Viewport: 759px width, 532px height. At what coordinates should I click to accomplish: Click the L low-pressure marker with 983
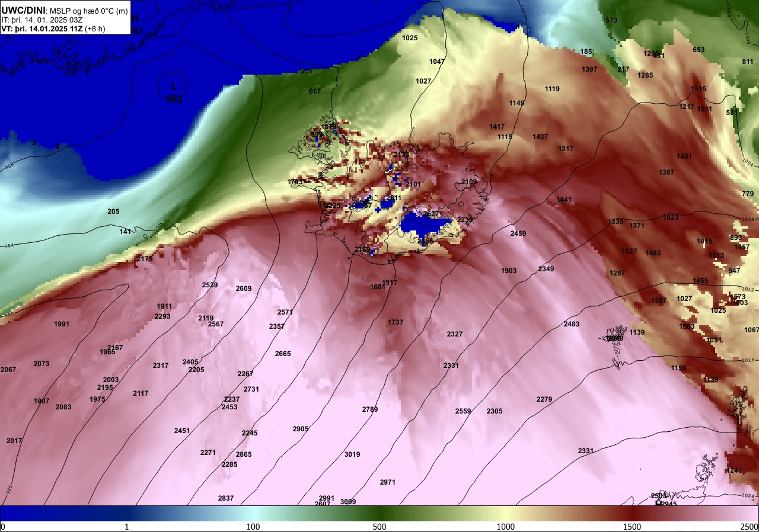coord(174,92)
